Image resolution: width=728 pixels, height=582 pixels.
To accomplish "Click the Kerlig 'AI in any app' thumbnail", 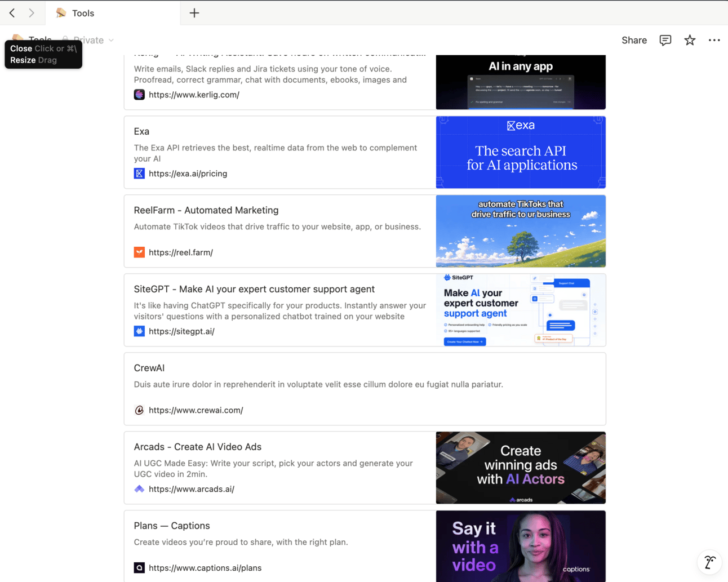I will pyautogui.click(x=521, y=82).
